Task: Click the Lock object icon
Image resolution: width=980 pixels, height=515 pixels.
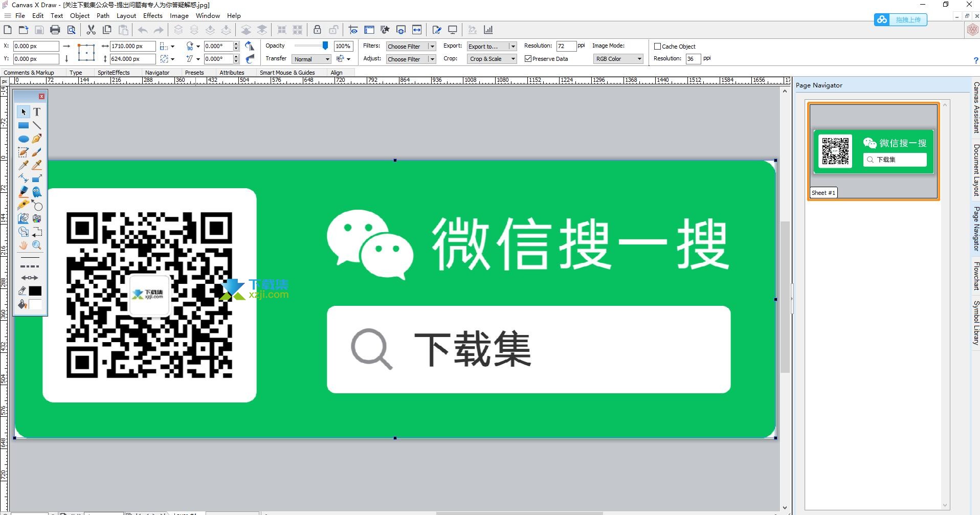Action: click(317, 30)
